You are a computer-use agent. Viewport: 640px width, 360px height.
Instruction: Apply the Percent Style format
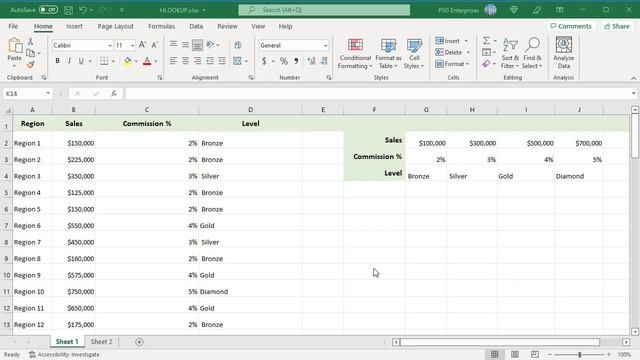point(284,61)
